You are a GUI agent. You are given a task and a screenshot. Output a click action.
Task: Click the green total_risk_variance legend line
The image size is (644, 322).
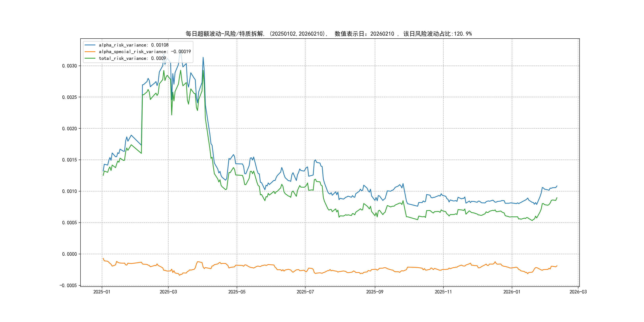click(90, 58)
